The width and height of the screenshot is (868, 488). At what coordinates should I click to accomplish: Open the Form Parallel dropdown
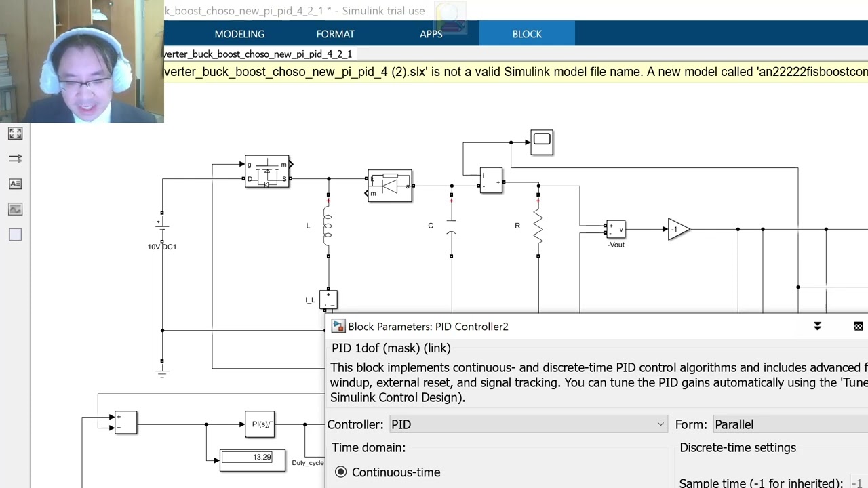(x=790, y=424)
